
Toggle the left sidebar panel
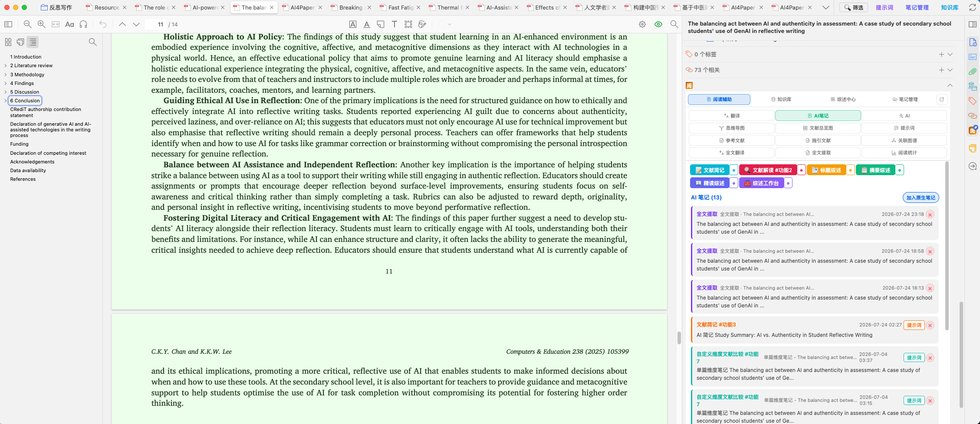click(x=8, y=24)
